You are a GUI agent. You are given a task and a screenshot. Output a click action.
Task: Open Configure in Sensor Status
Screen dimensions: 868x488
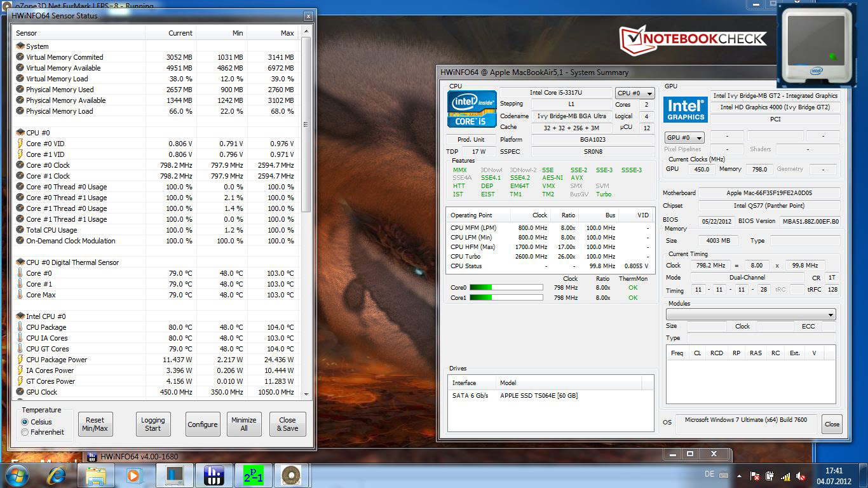[x=203, y=424]
